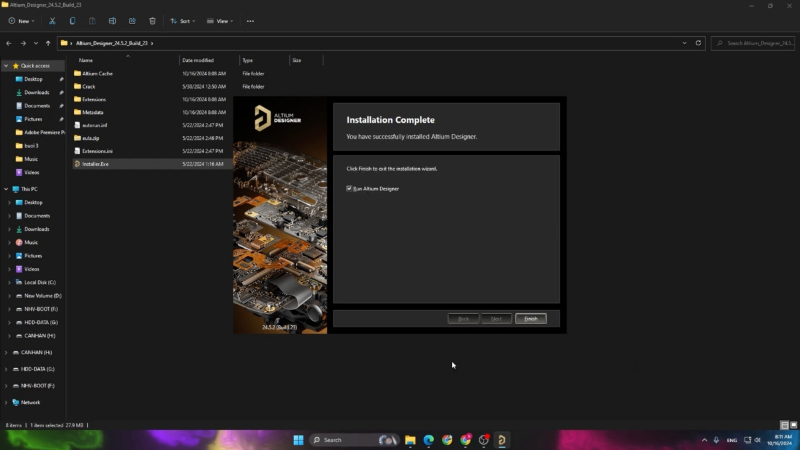
Task: Click the taskbar Search box
Action: (x=354, y=440)
